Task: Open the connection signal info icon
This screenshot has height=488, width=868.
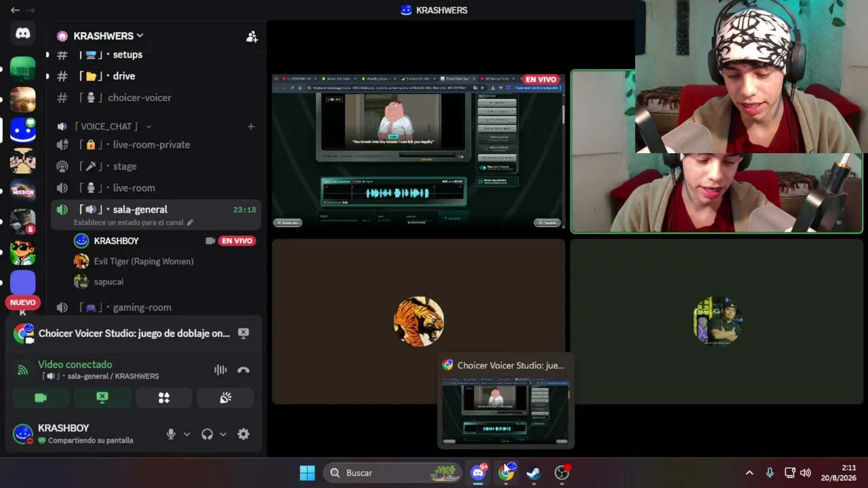Action: tap(23, 370)
